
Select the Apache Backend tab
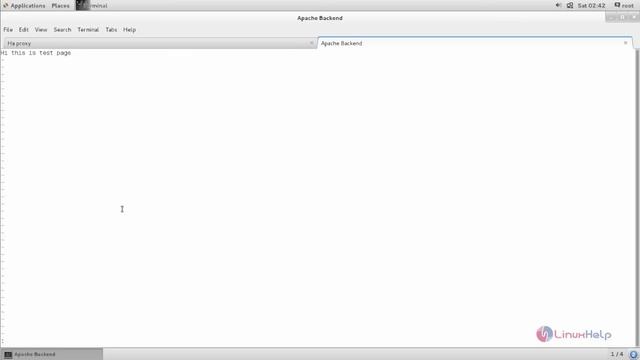pos(475,43)
